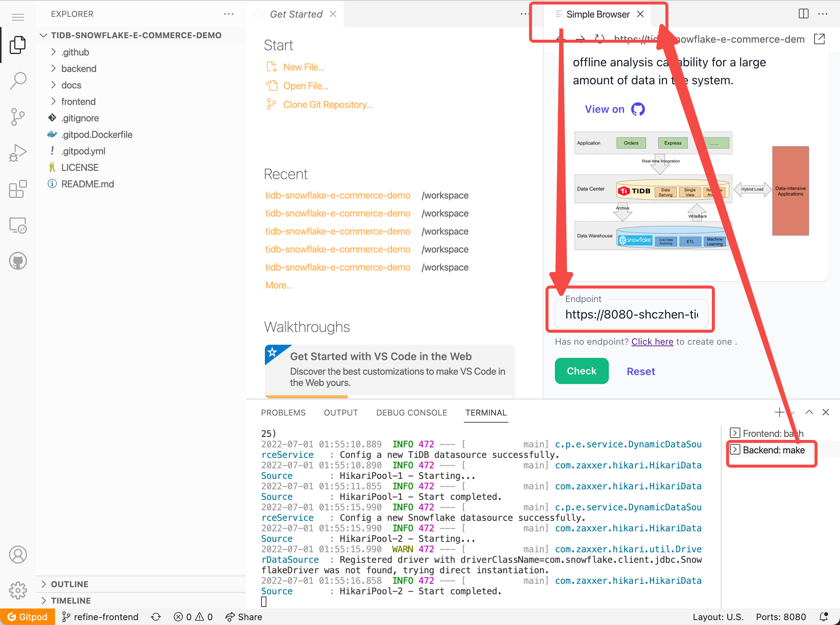This screenshot has height=625, width=840.
Task: Open GitHub view icon in activity bar
Action: point(18,261)
